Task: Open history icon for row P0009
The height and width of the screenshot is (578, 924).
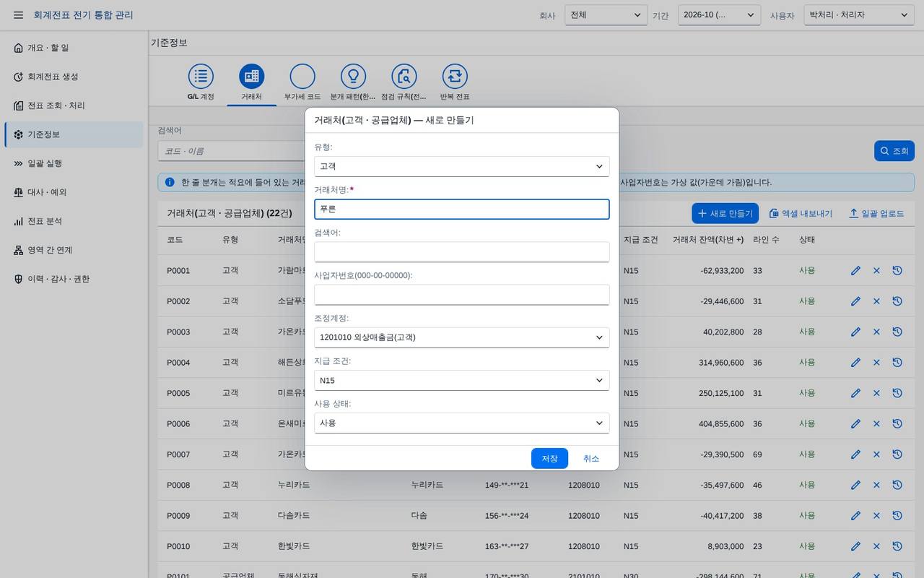Action: [897, 516]
